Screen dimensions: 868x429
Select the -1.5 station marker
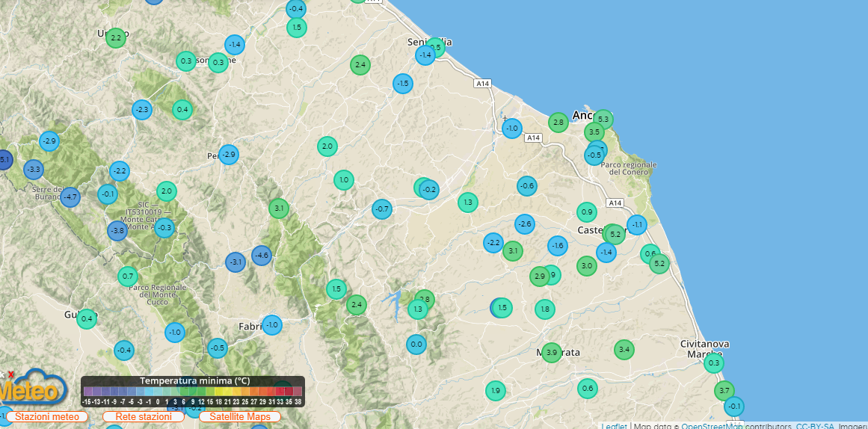(403, 84)
